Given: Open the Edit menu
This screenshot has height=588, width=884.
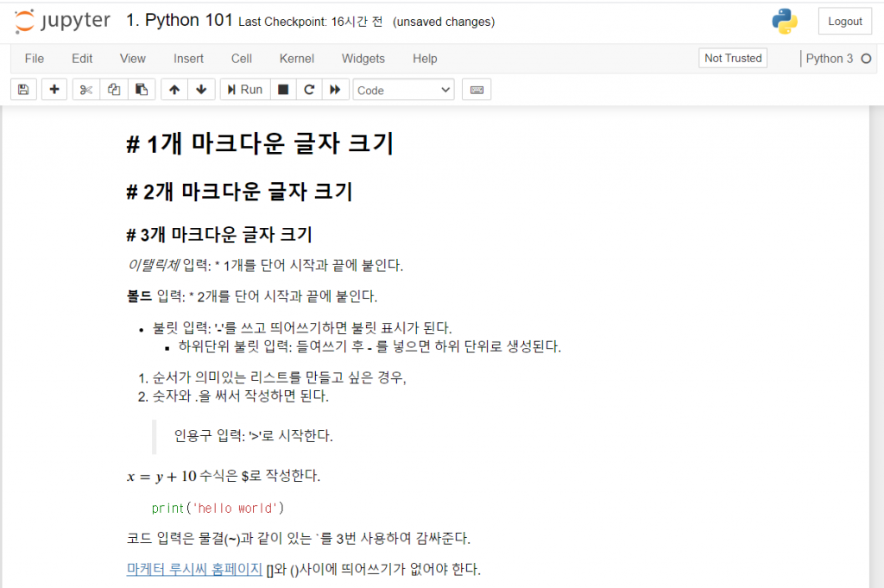Looking at the screenshot, I should (x=82, y=59).
